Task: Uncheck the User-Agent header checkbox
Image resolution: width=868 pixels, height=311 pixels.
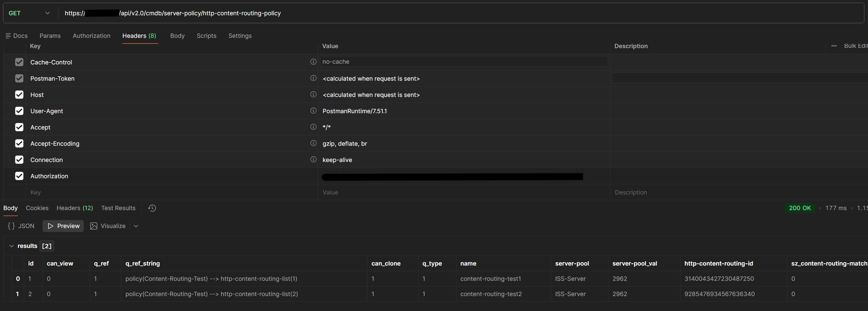Action: pos(19,111)
